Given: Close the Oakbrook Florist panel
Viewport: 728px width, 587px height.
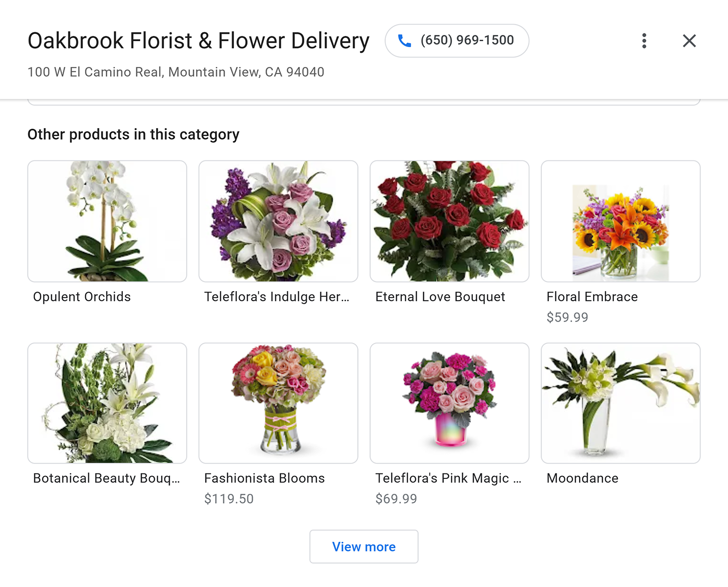Looking at the screenshot, I should pos(689,41).
